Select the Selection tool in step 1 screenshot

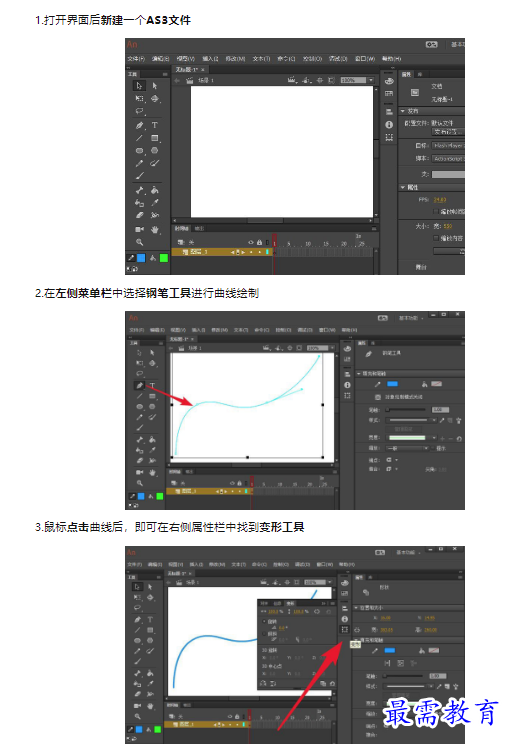pos(139,86)
